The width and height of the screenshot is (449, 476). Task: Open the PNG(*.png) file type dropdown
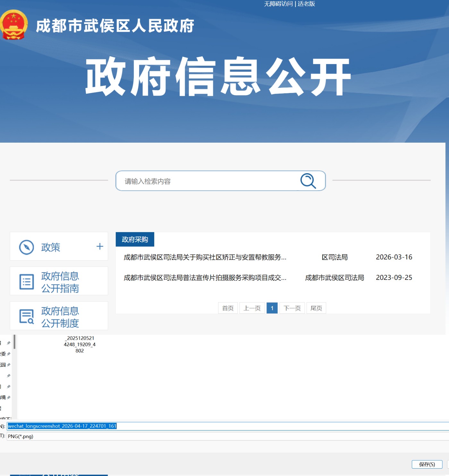pos(64,436)
